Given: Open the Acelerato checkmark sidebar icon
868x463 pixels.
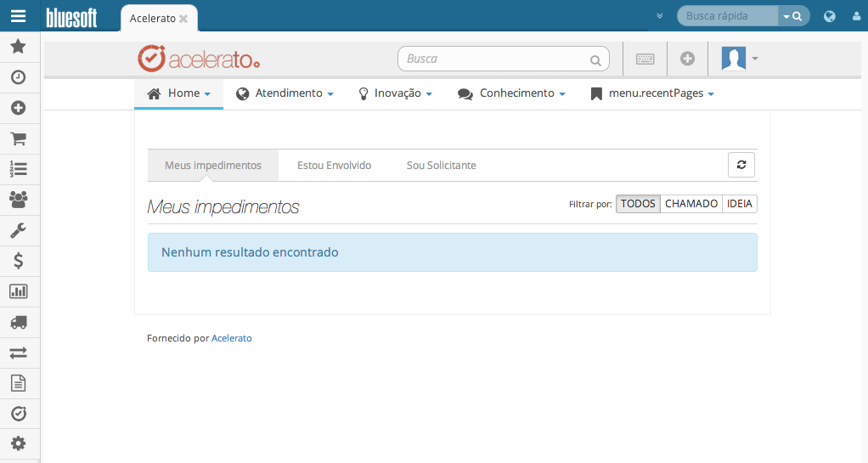Looking at the screenshot, I should coord(19,414).
